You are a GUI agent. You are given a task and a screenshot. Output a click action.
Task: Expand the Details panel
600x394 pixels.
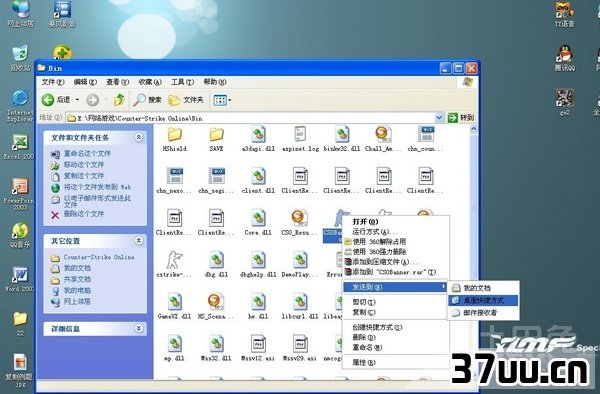139,328
